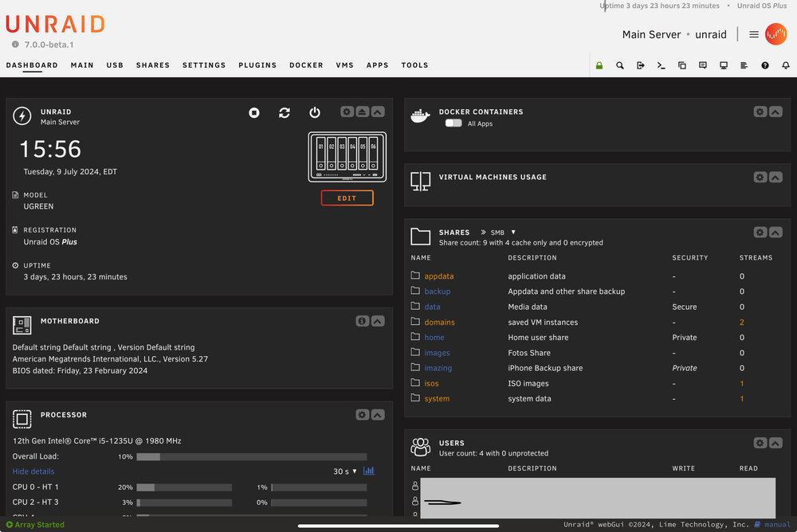Click the CPU 2 3% load bar

pos(185,503)
